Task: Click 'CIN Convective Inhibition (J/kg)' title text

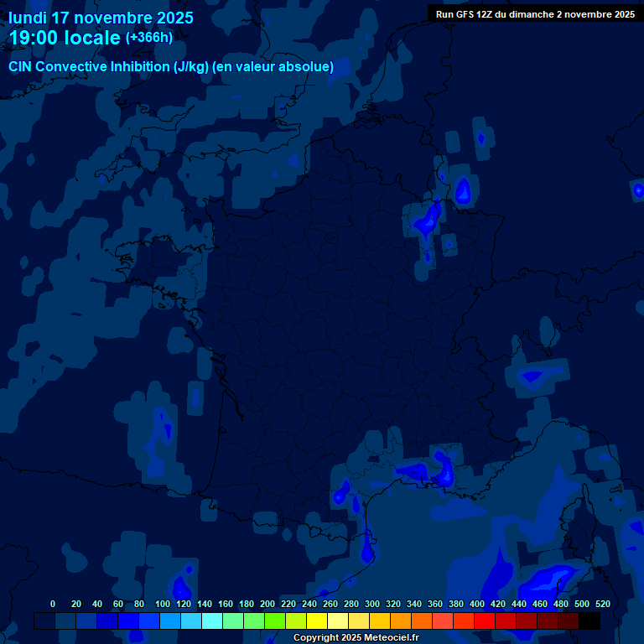Action: (108, 66)
